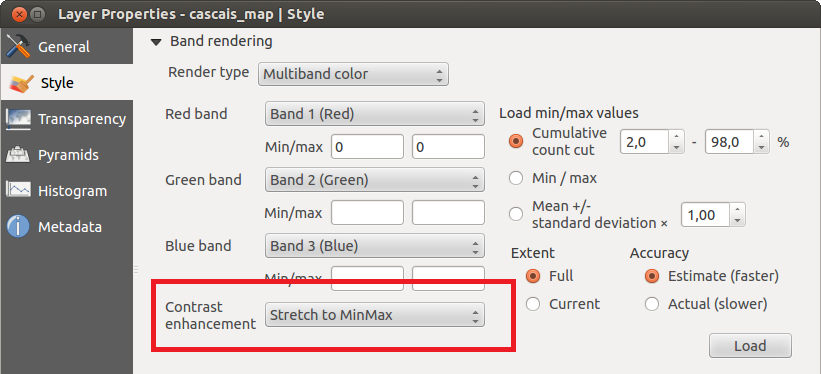Increase the lower cumulative cut value
Screen dimensions: 821x374
click(676, 136)
